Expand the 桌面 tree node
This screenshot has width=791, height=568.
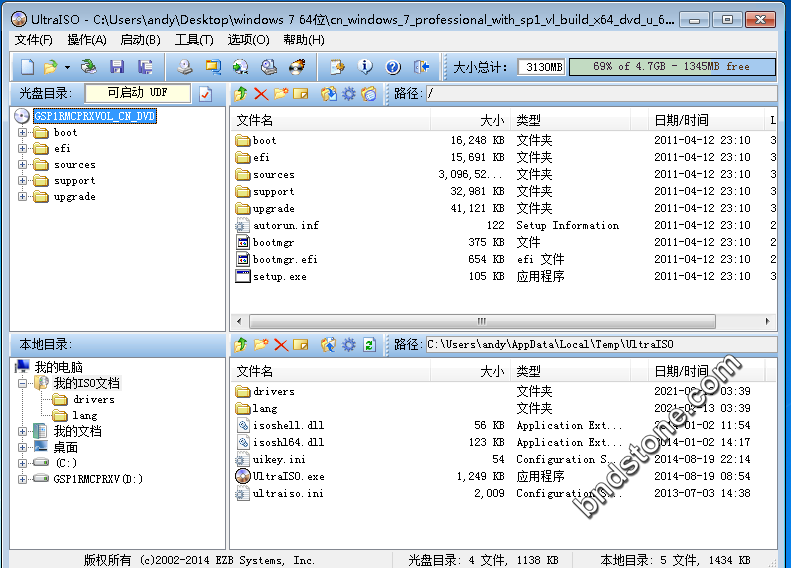click(22, 447)
